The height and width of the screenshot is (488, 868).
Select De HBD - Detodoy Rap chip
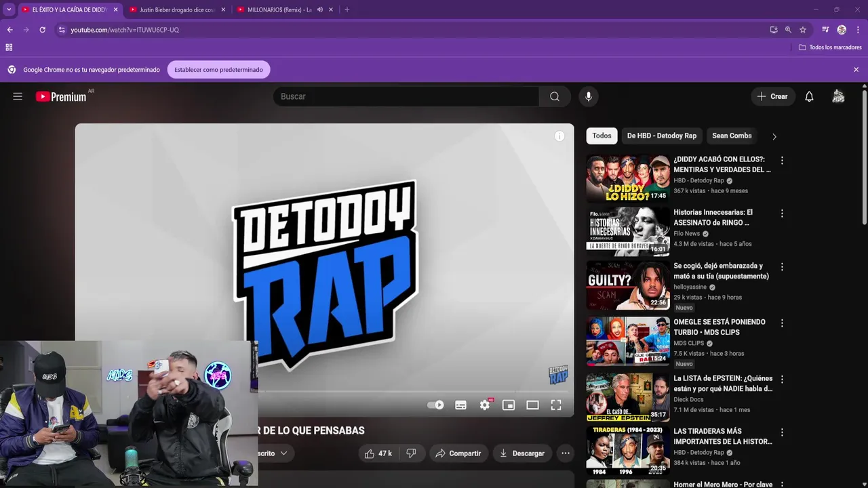tap(662, 136)
